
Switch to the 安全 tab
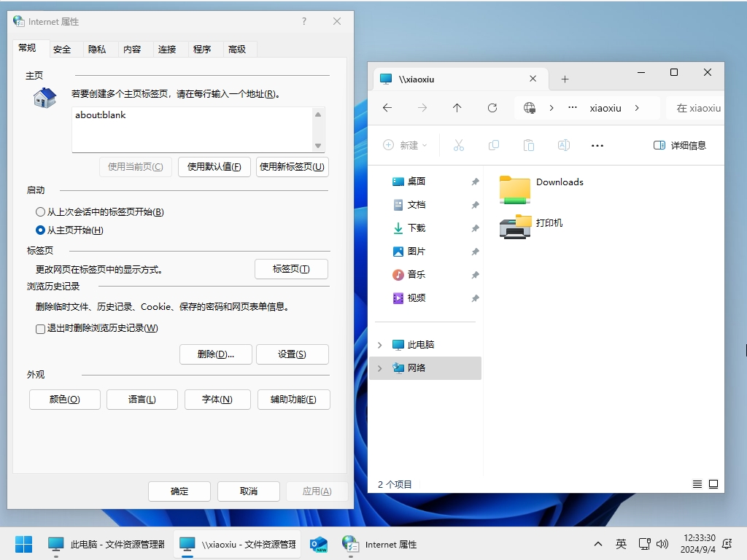63,49
